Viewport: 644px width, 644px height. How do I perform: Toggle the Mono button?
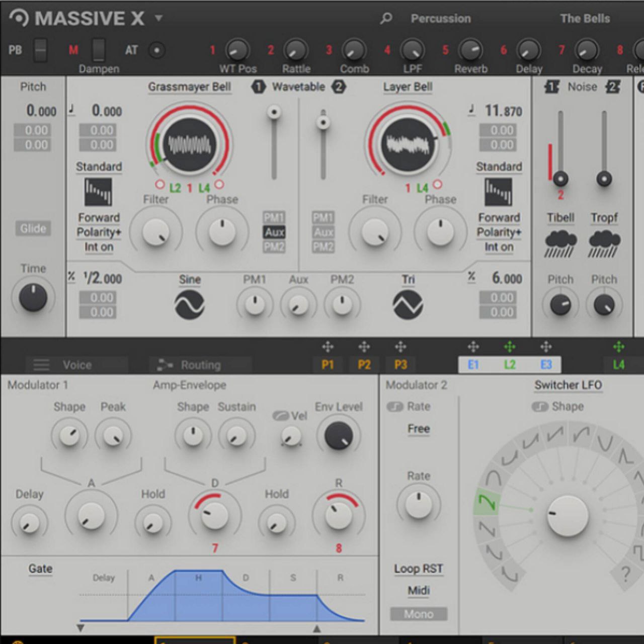419,614
